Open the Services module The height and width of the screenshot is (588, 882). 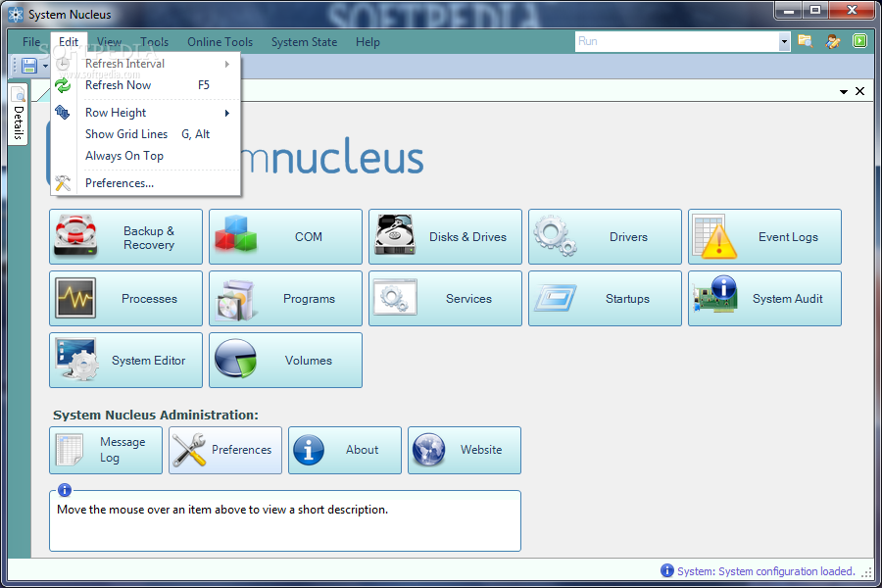(x=446, y=298)
